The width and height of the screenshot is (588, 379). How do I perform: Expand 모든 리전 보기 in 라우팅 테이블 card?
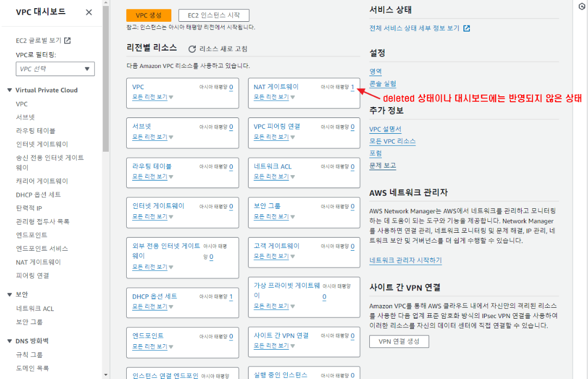pos(153,177)
